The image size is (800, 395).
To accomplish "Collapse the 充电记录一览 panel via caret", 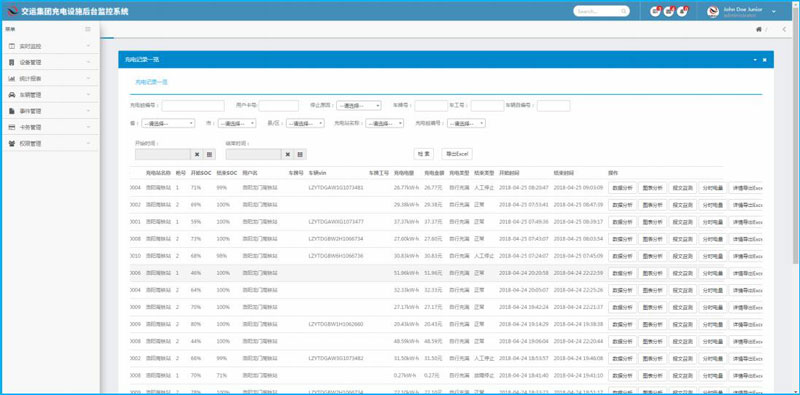I will tap(755, 60).
